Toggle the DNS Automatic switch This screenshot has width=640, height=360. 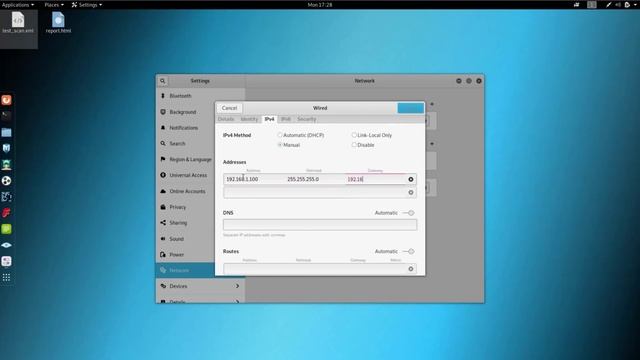(x=408, y=213)
